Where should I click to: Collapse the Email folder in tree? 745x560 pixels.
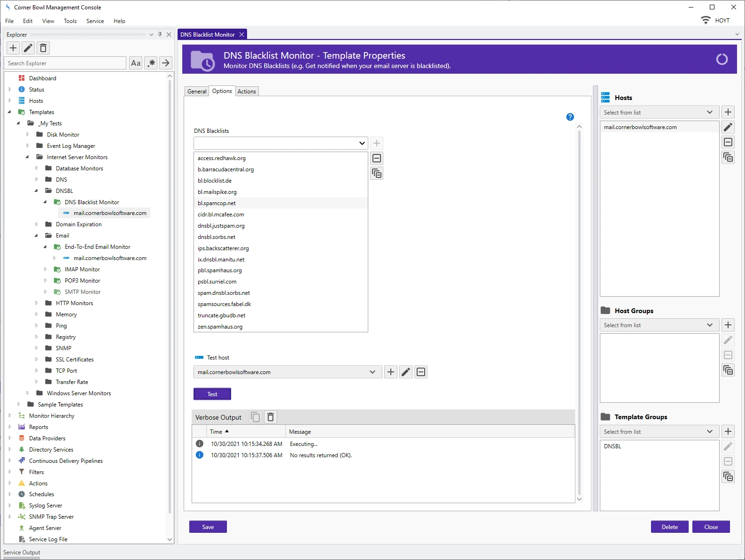[37, 236]
